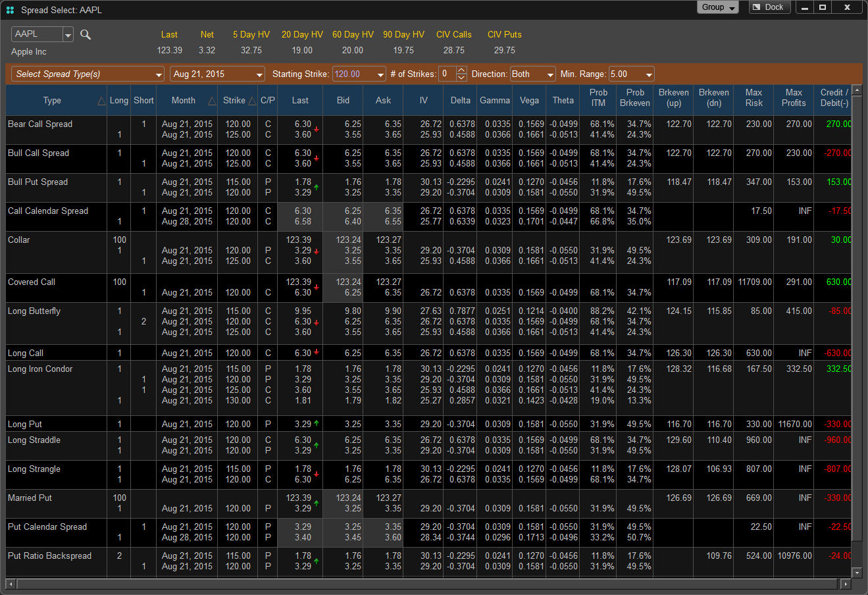Select the Covered Call row

tap(428, 288)
